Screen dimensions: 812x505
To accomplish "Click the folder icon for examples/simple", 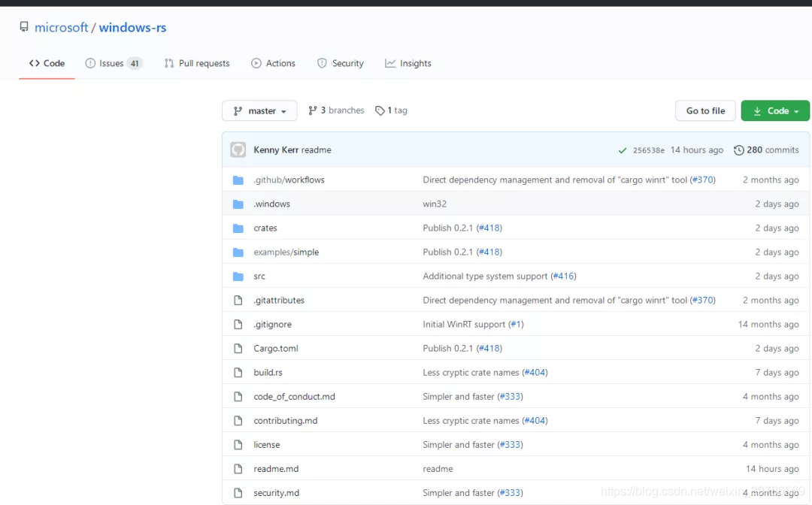I will 238,252.
